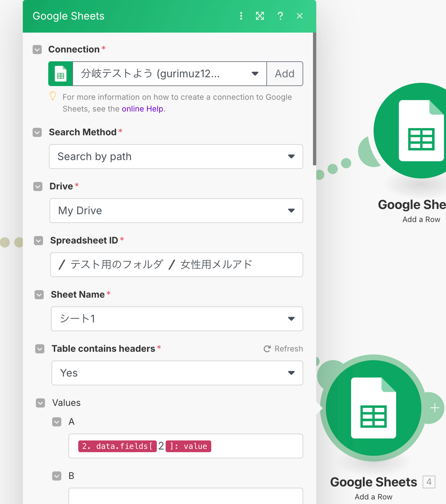The image size is (446, 504).
Task: Click the 'Add a Row' label under module 4
Action: (374, 497)
